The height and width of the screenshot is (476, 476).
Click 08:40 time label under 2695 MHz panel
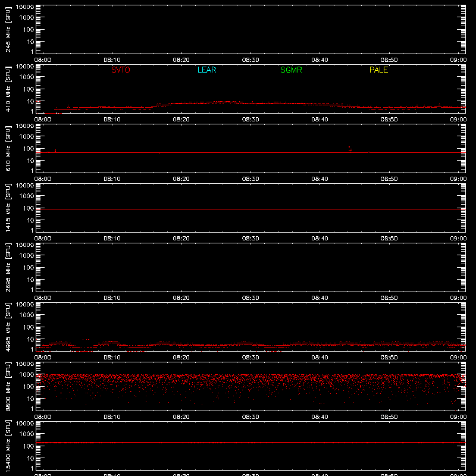[x=320, y=298]
